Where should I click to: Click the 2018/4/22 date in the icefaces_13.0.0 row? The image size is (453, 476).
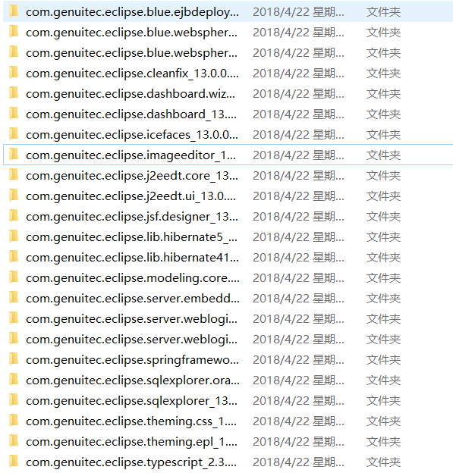click(x=298, y=135)
